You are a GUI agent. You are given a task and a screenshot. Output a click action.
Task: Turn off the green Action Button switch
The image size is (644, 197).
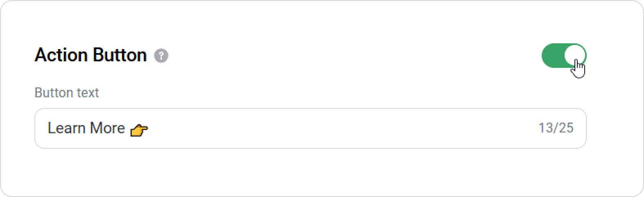[x=564, y=56]
